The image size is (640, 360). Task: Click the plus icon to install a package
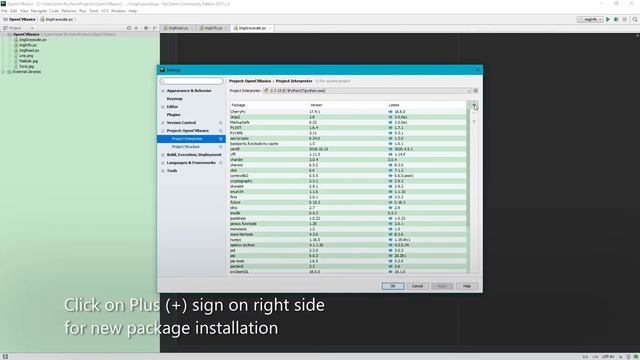[x=474, y=106]
